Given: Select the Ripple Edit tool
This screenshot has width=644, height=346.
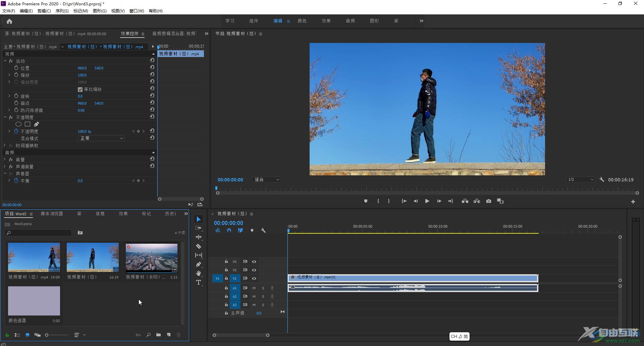Looking at the screenshot, I should [199, 237].
